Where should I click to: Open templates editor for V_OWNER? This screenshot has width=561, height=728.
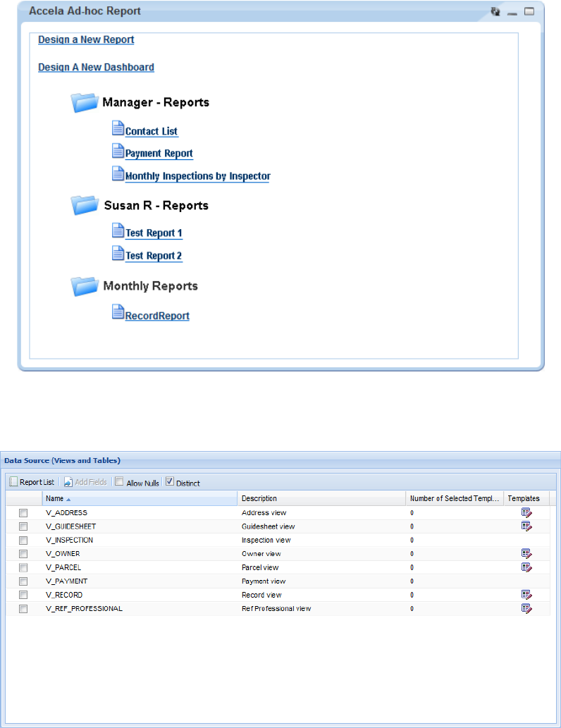pyautogui.click(x=526, y=553)
